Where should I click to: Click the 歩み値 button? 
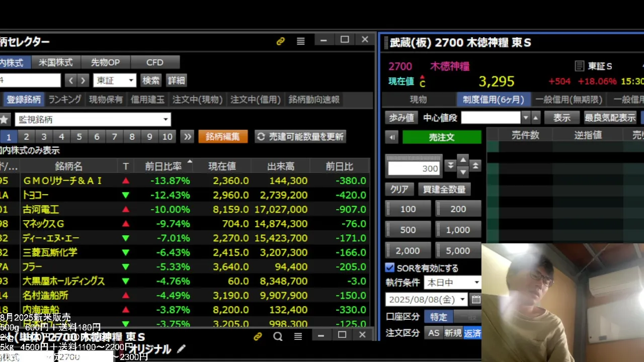point(401,118)
